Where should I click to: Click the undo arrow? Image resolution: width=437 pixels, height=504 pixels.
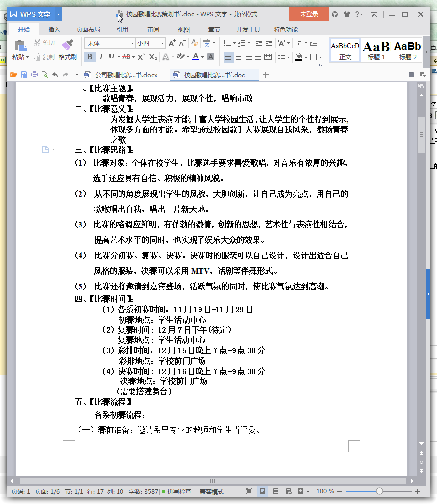(x=55, y=75)
